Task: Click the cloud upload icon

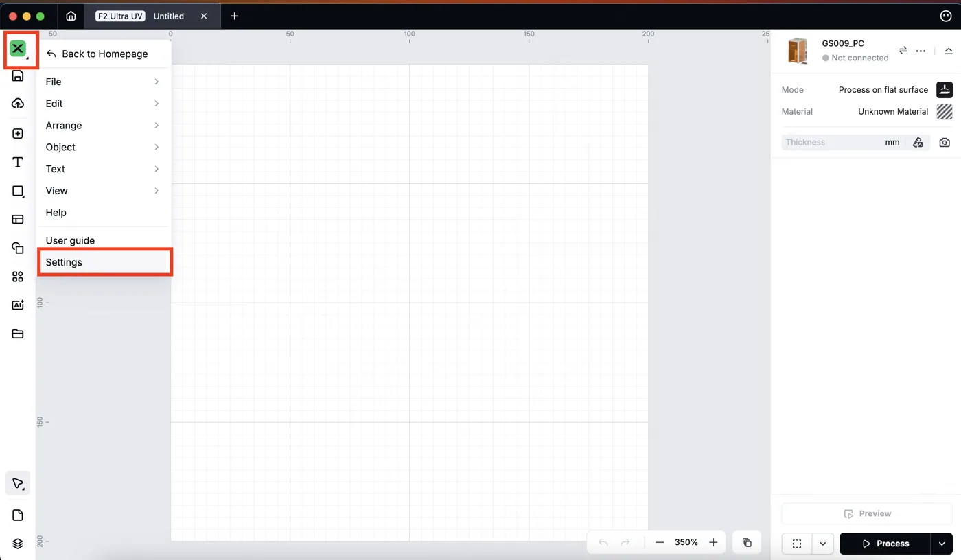Action: coord(18,104)
